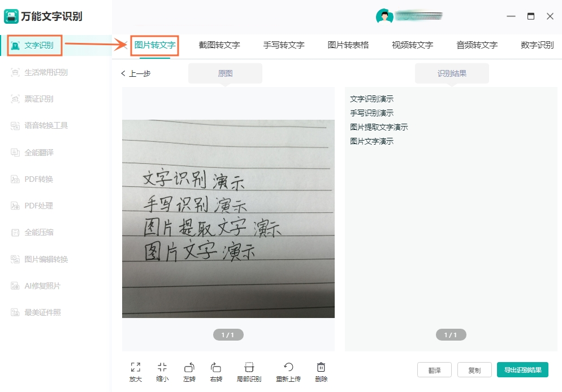
Task: Open the 音频转文字 tab
Action: [x=476, y=44]
